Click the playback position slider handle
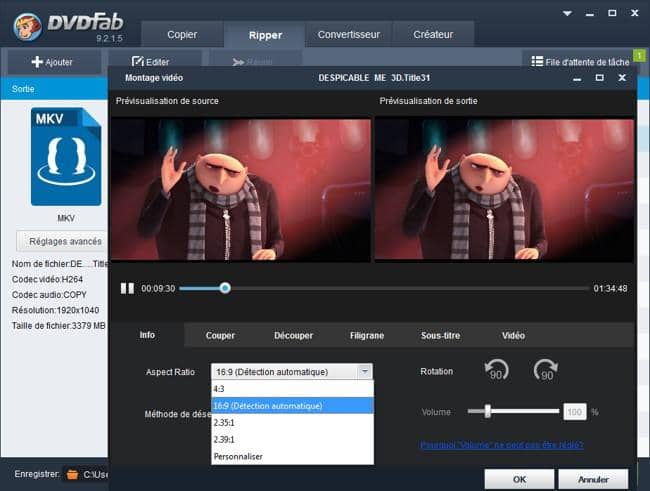Image resolution: width=650 pixels, height=491 pixels. (x=225, y=288)
